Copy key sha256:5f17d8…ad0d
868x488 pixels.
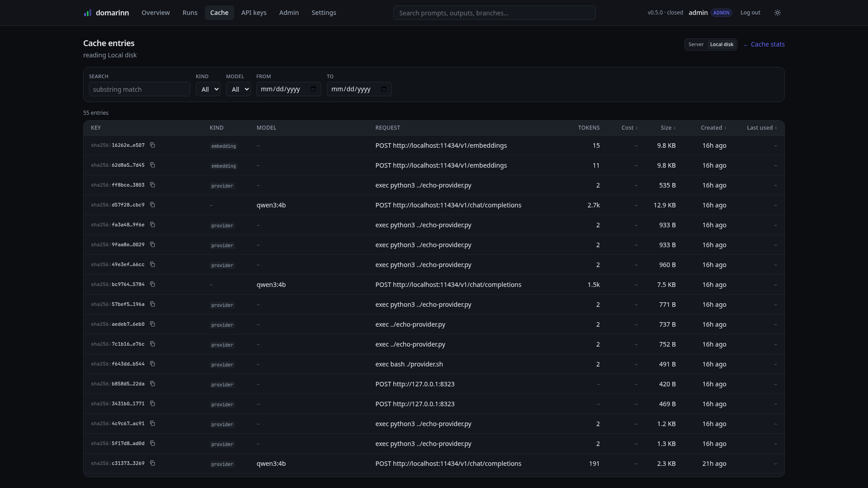click(x=152, y=443)
